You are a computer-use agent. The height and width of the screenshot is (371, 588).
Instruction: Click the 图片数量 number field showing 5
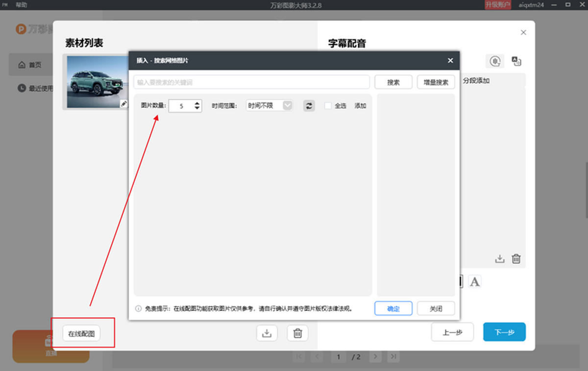(181, 106)
